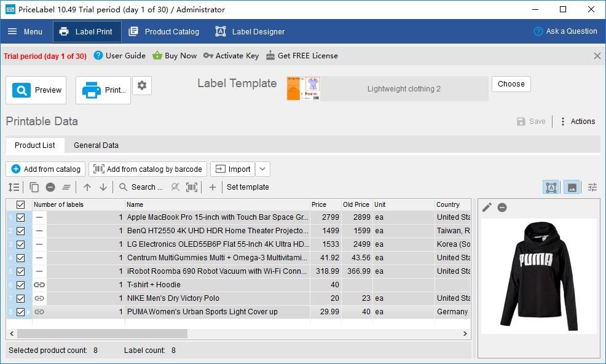The image size is (606, 364).
Task: Click Add from catalog button
Action: tap(45, 169)
